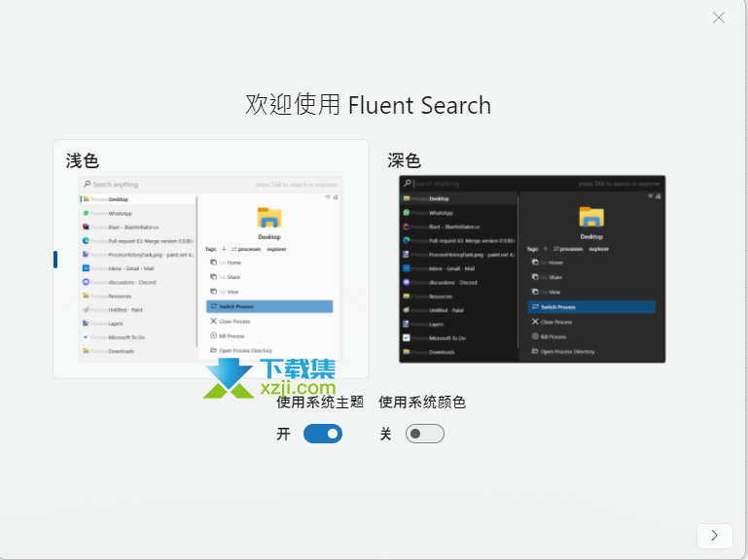The image size is (748, 560).
Task: Click the 欢迎使用 Fluent Search heading
Action: pos(368,105)
